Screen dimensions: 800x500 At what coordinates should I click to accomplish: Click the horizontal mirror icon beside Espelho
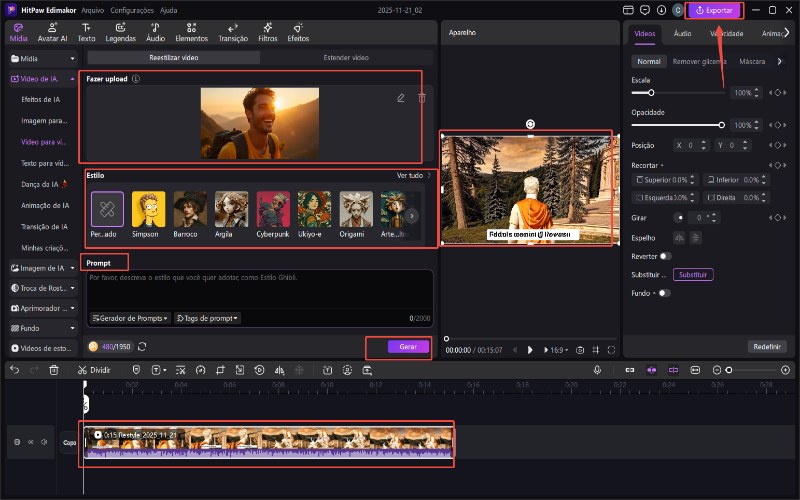679,238
